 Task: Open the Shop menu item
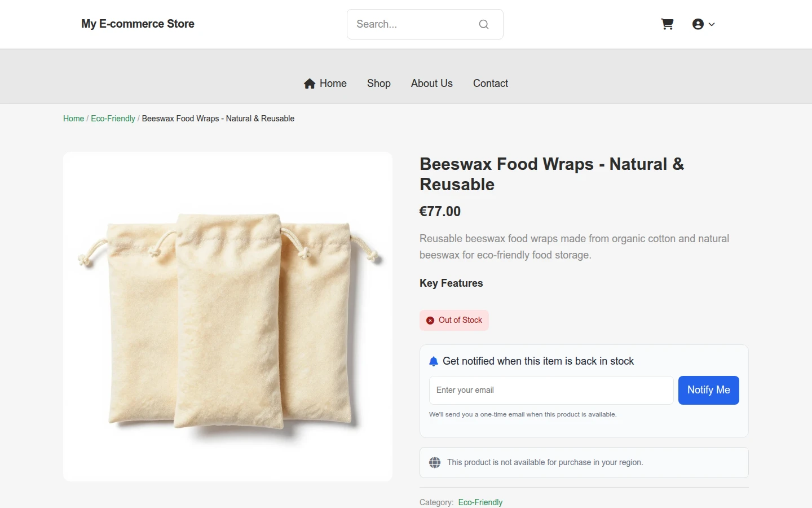379,84
